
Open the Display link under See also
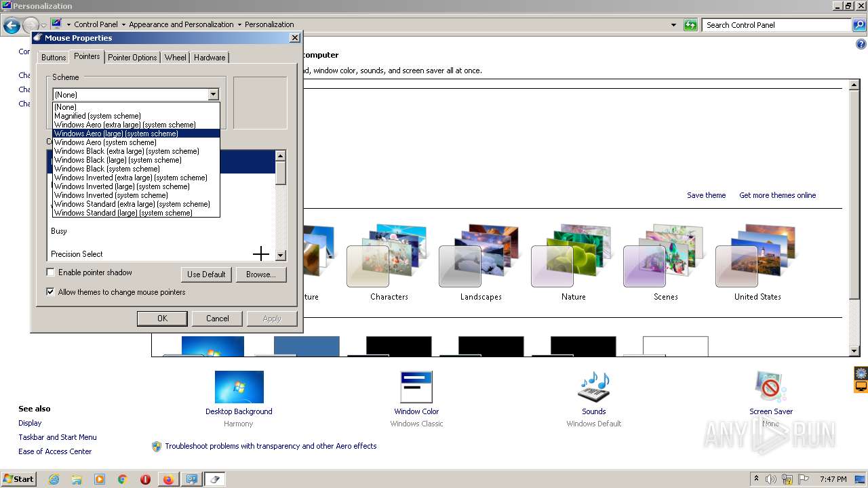[x=30, y=423]
